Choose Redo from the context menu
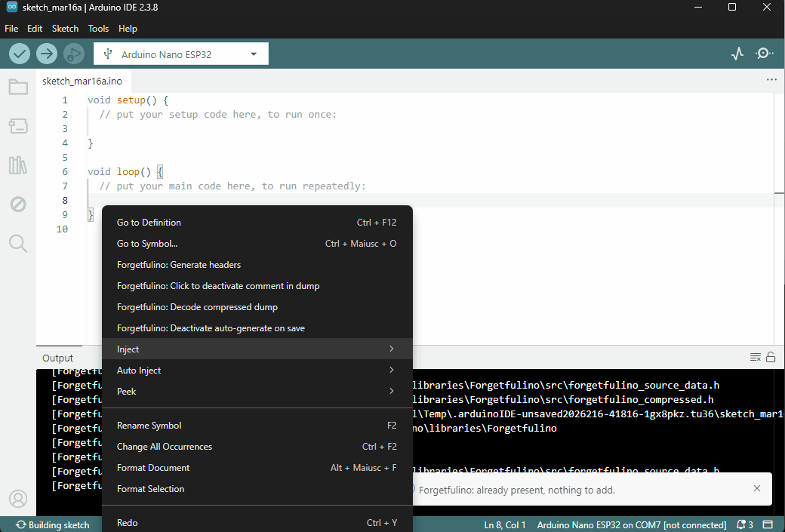Viewport: 785px width, 532px height. click(257, 522)
